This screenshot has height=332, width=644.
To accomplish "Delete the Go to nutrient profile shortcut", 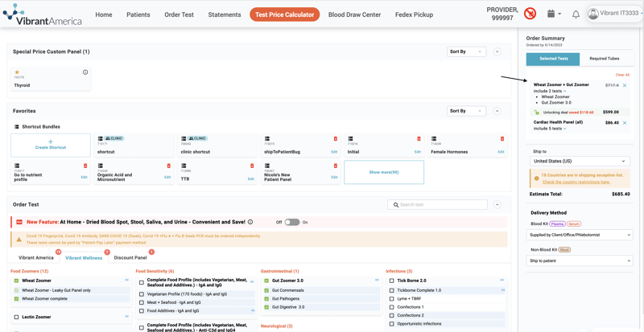I will click(x=85, y=166).
